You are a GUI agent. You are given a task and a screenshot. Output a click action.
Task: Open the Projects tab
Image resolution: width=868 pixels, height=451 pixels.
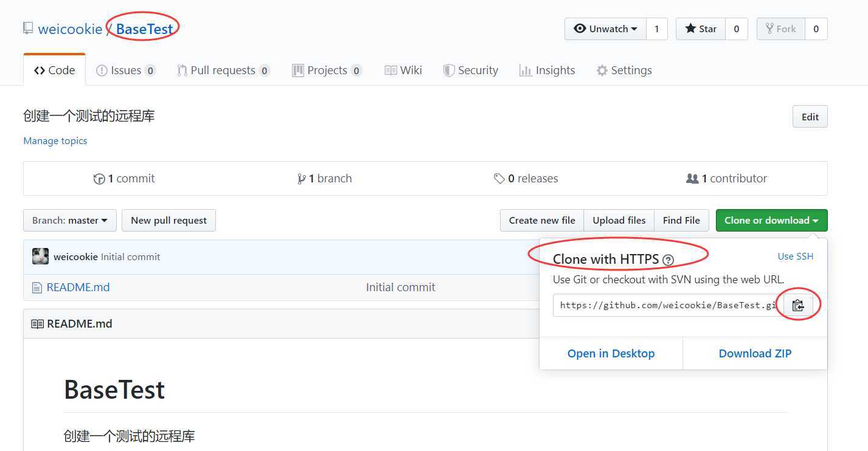click(327, 70)
